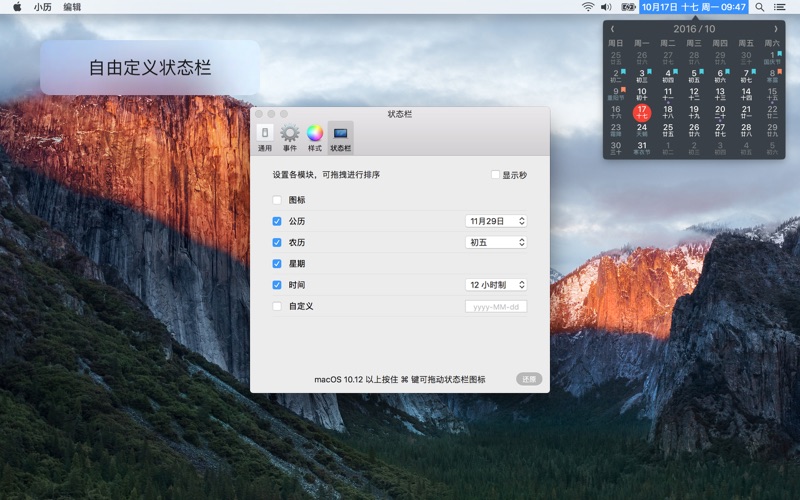Open Notification Center list icon
This screenshot has width=800, height=500.
click(x=782, y=7)
